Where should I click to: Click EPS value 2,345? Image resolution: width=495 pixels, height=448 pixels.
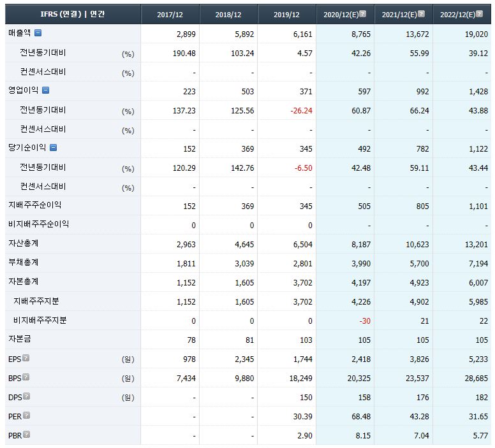pyautogui.click(x=244, y=359)
